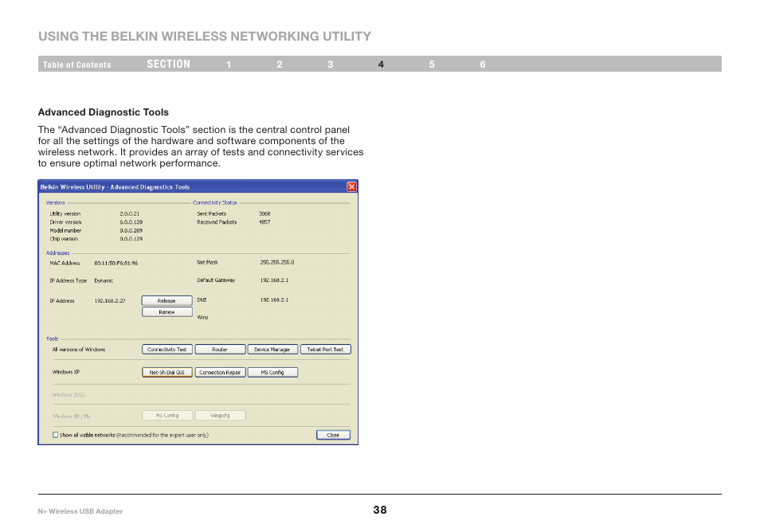The width and height of the screenshot is (760, 532).
Task: Click the Net Mask value 255.255.255.0
Action: point(276,262)
